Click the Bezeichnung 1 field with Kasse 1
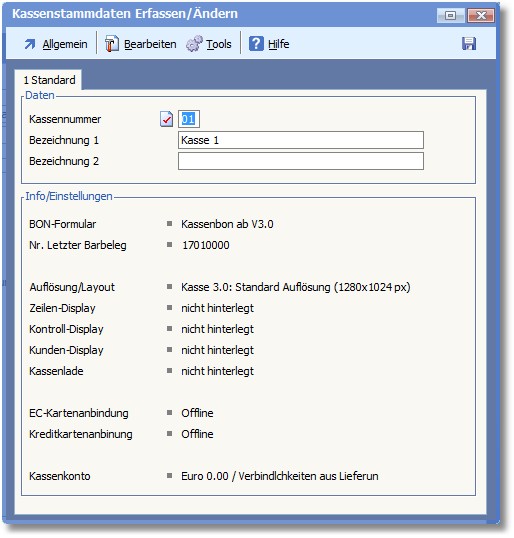Screen dimensions: 514x538 (301, 140)
